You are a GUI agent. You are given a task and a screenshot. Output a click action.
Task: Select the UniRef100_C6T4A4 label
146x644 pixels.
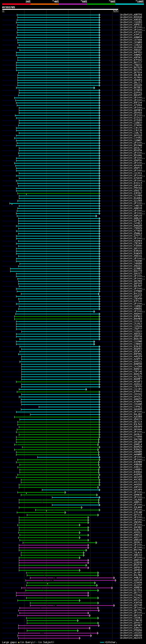[x=131, y=40]
